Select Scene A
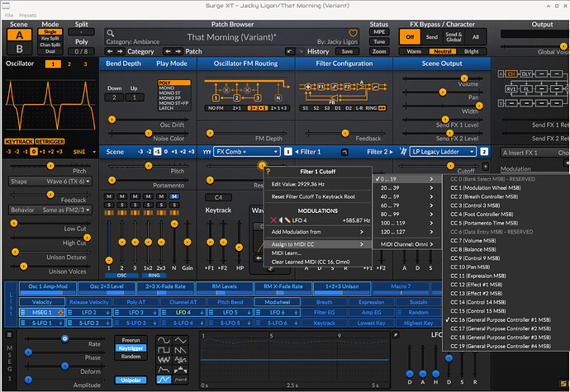This screenshot has width=570, height=392. pyautogui.click(x=19, y=35)
